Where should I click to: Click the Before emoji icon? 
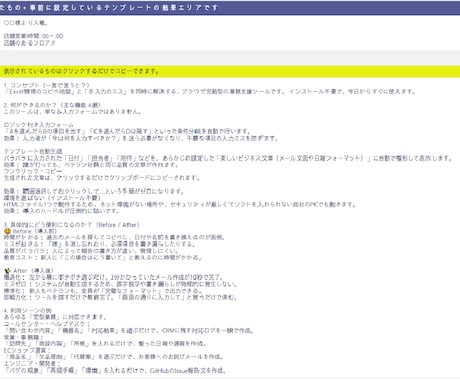[x=7, y=231]
